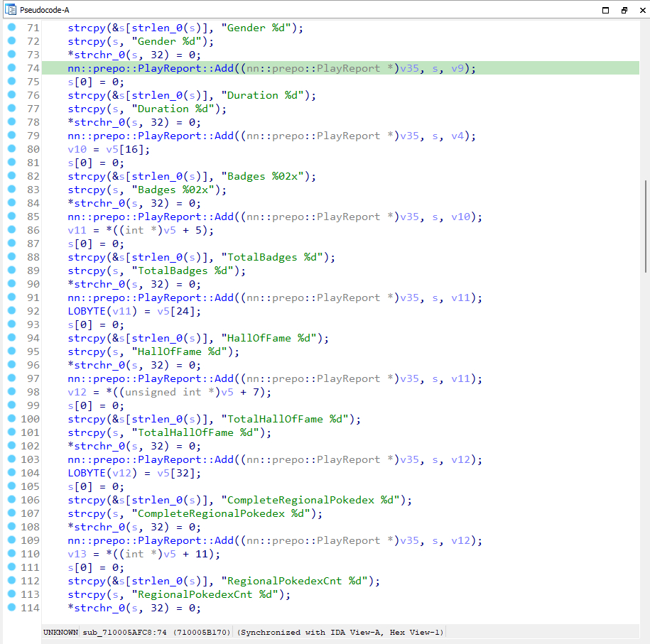Screen dimensions: 650x644
Task: Click the vertical scrollbar thumb
Action: click(645, 226)
